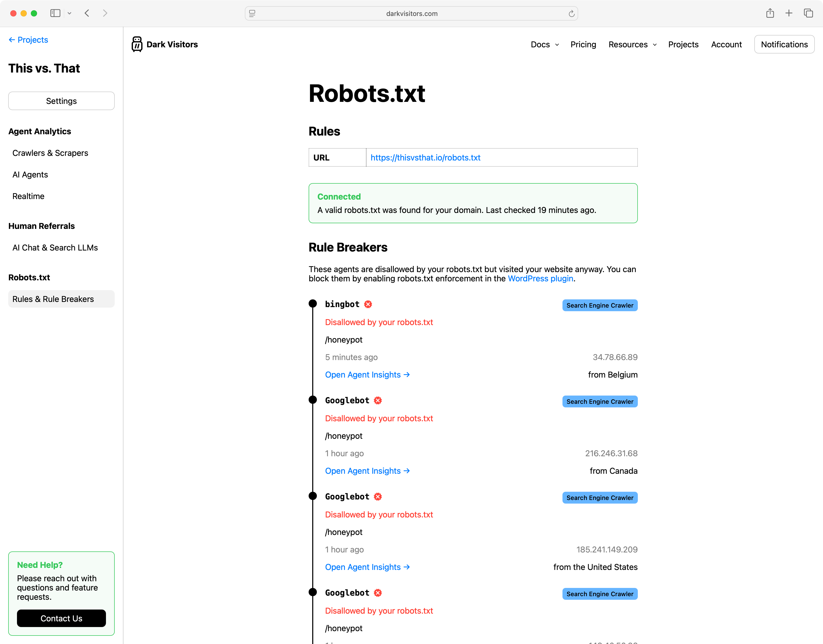This screenshot has width=823, height=644.
Task: Click timeline dot of Googlebot at 185.241.149.209
Action: (x=312, y=496)
